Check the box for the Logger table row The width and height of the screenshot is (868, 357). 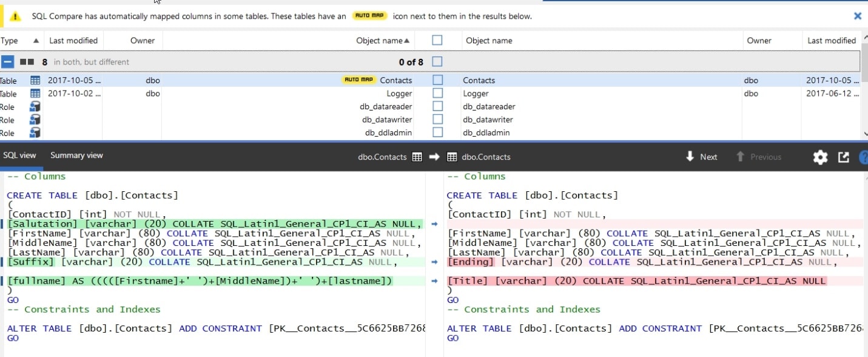[437, 93]
